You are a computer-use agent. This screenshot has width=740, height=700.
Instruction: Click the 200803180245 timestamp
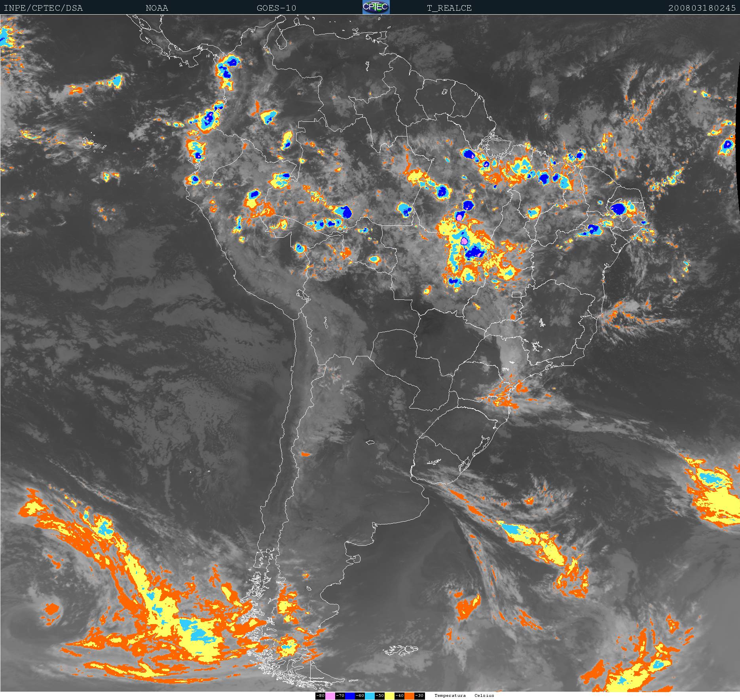[702, 8]
